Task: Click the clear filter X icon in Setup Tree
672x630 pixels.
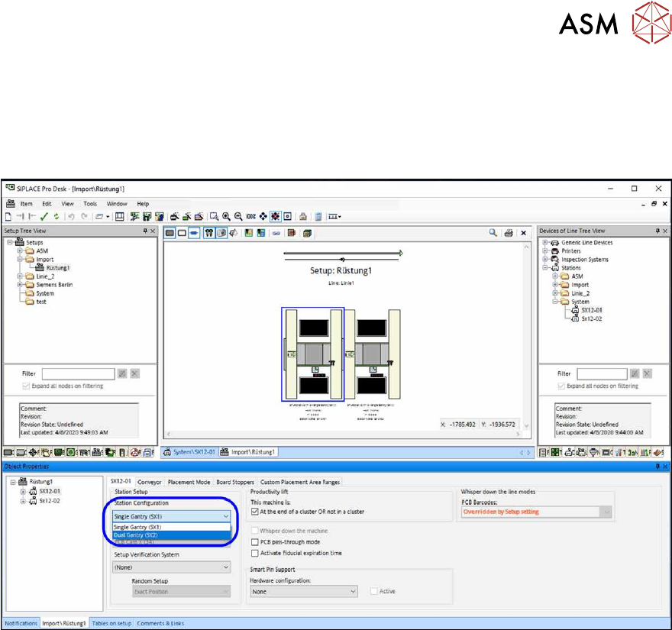Action: [x=134, y=373]
